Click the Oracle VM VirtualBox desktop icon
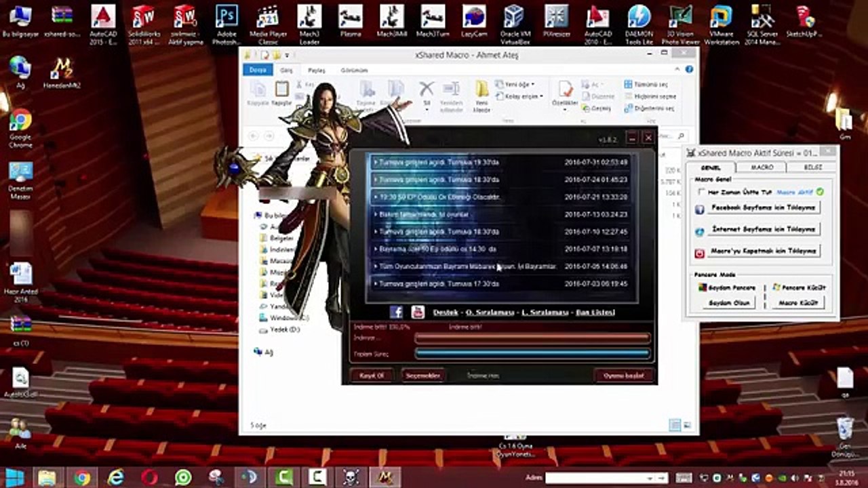 pos(513,16)
